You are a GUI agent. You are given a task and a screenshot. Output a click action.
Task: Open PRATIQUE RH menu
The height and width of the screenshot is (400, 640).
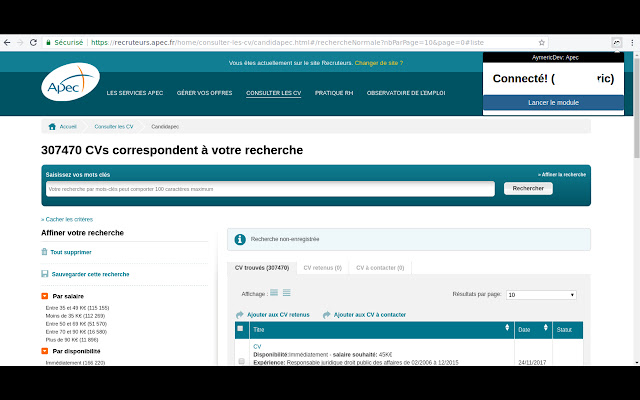click(334, 93)
